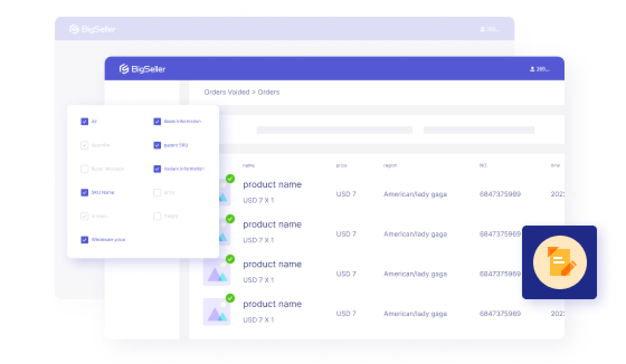The height and width of the screenshot is (364, 626).
Task: Click the wider gray search field
Action: tap(334, 130)
